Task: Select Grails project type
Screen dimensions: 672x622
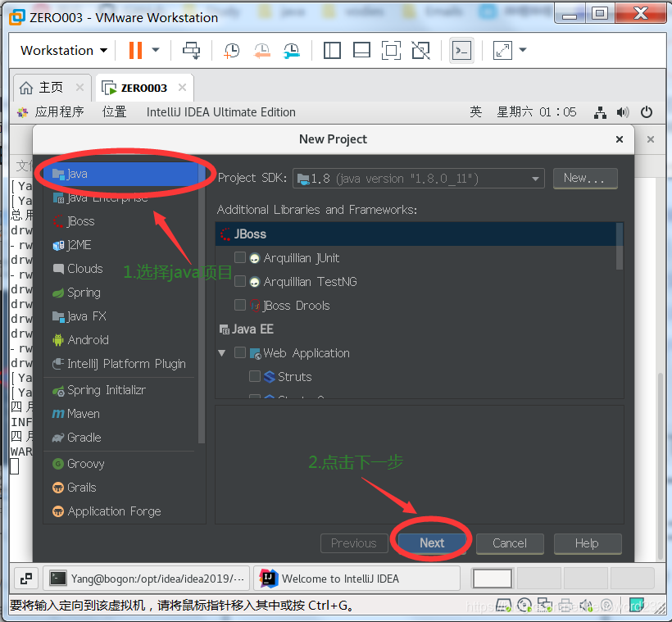Action: pos(120,488)
